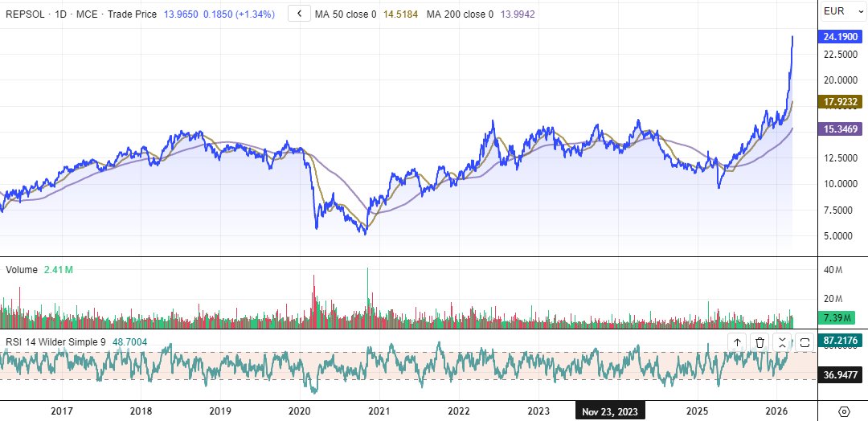Screen dimensions: 868x421
Task: Click the 10.0000 price axis label
Action: click(x=841, y=184)
